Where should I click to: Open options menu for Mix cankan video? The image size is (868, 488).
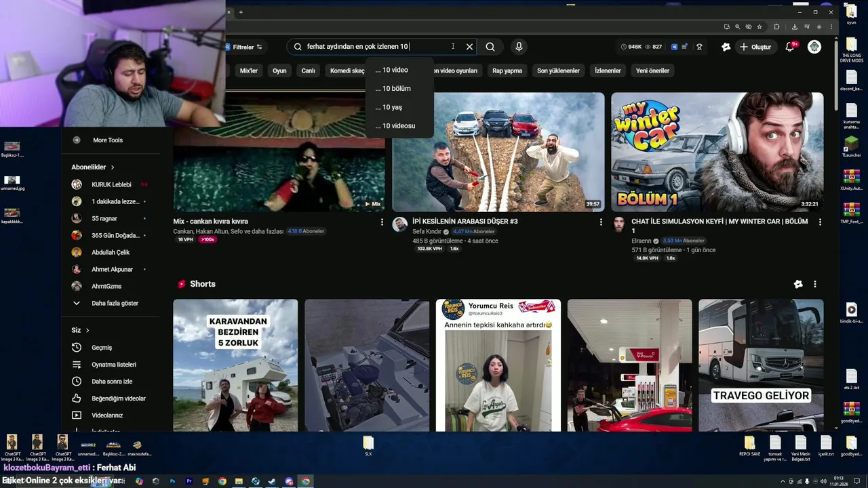click(382, 222)
